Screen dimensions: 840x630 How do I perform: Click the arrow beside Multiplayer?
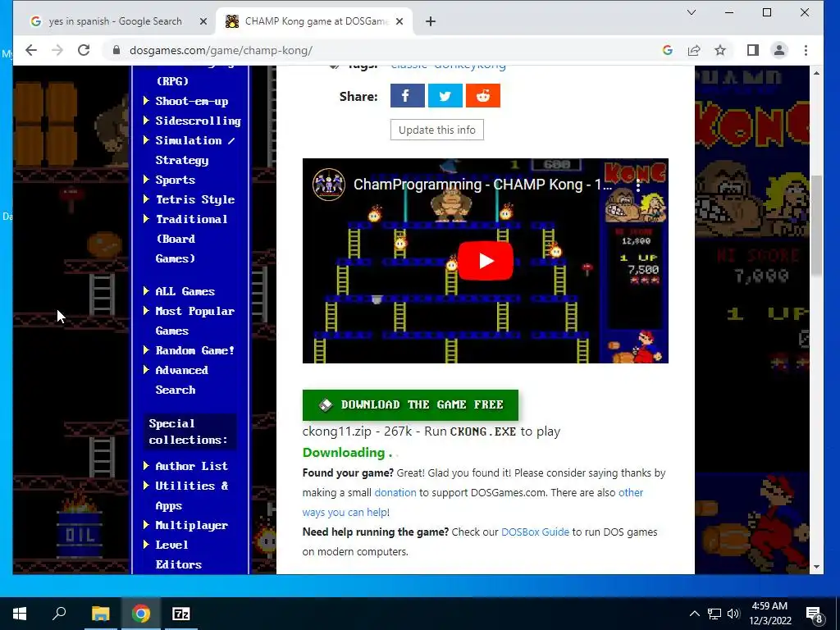(146, 525)
